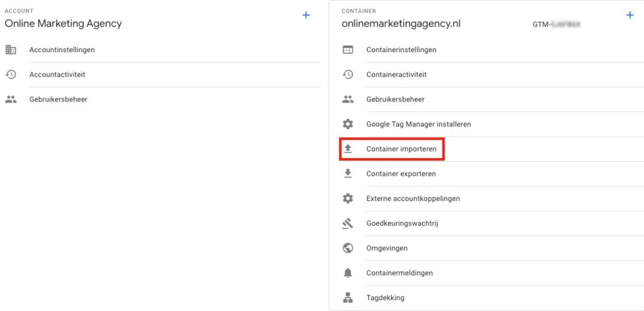
Task: Open Accountinstellingen
Action: 62,50
